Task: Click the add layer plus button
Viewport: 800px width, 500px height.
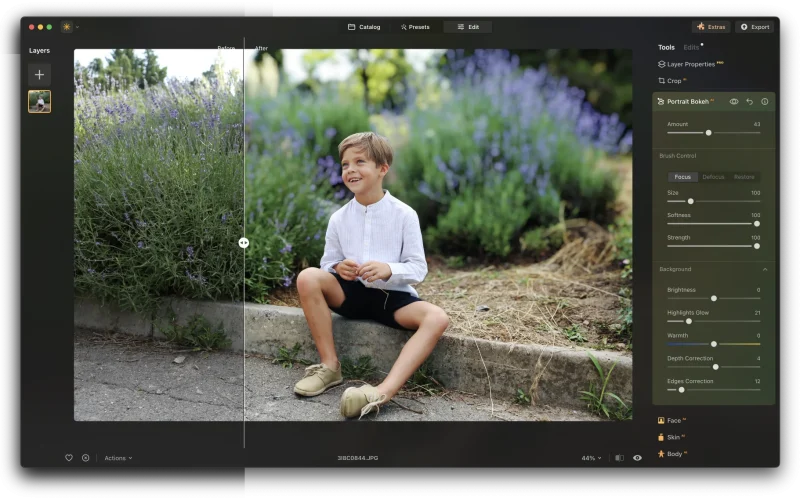Action: tap(39, 74)
